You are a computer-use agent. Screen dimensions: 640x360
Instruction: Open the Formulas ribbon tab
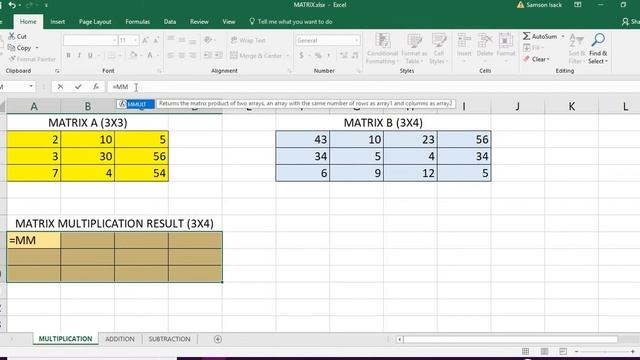point(138,22)
